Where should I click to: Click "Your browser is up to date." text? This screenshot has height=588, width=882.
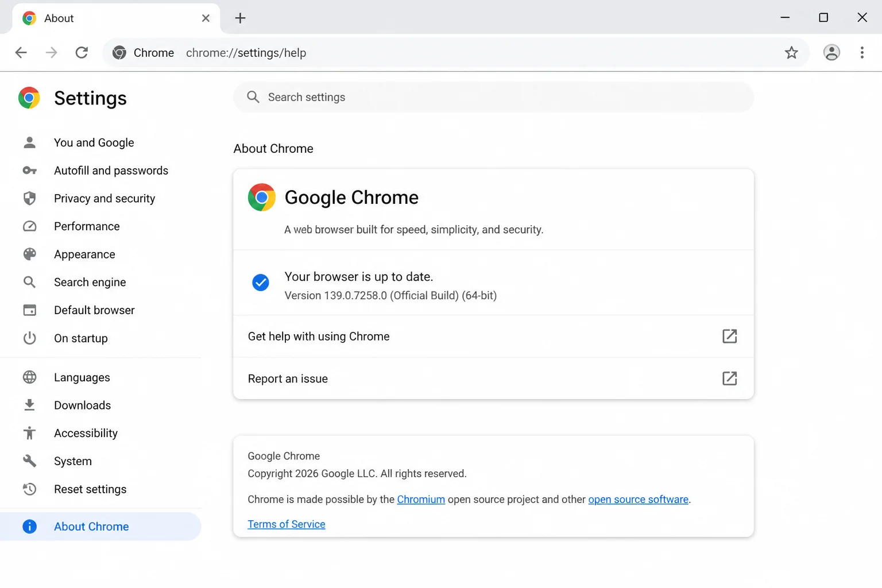click(359, 277)
